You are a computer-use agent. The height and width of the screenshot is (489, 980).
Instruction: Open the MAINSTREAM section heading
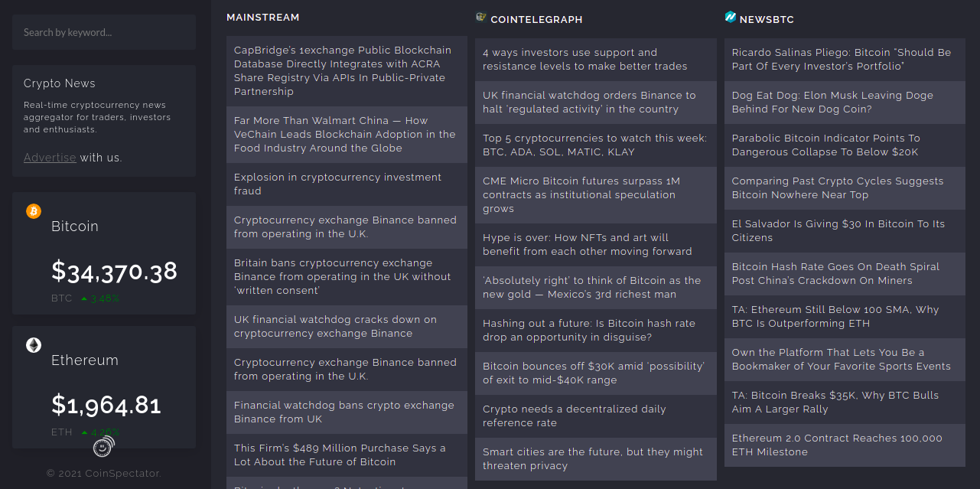263,17
